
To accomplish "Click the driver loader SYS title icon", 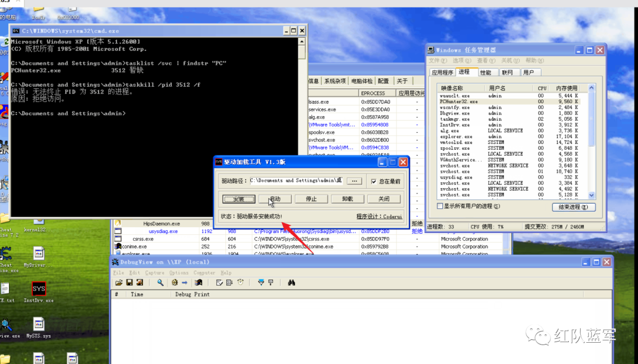I will (219, 162).
